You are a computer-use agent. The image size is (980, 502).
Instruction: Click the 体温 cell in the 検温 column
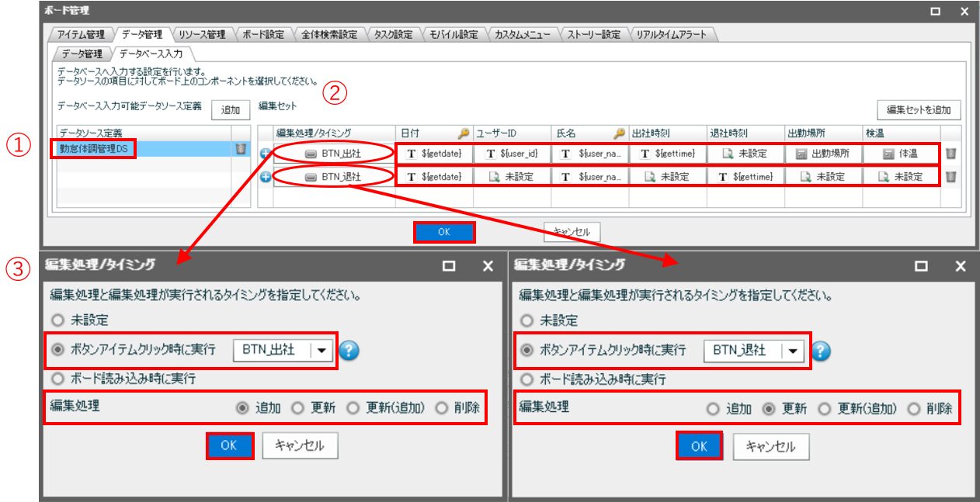(x=901, y=154)
